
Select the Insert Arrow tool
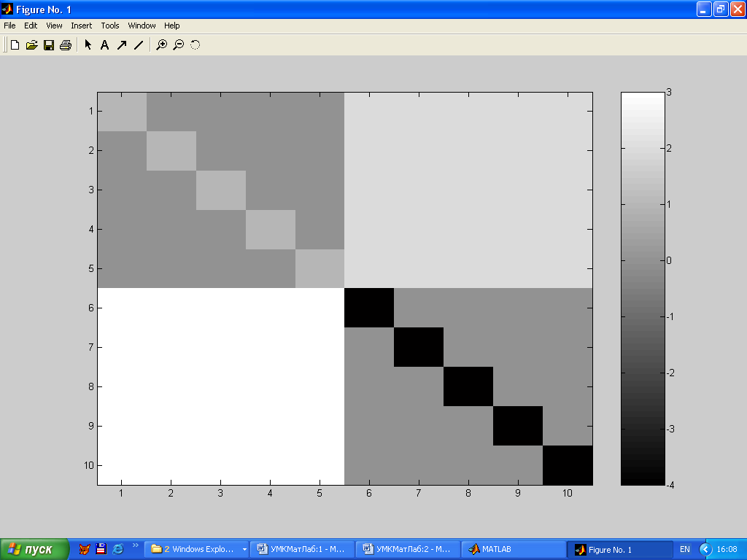122,45
